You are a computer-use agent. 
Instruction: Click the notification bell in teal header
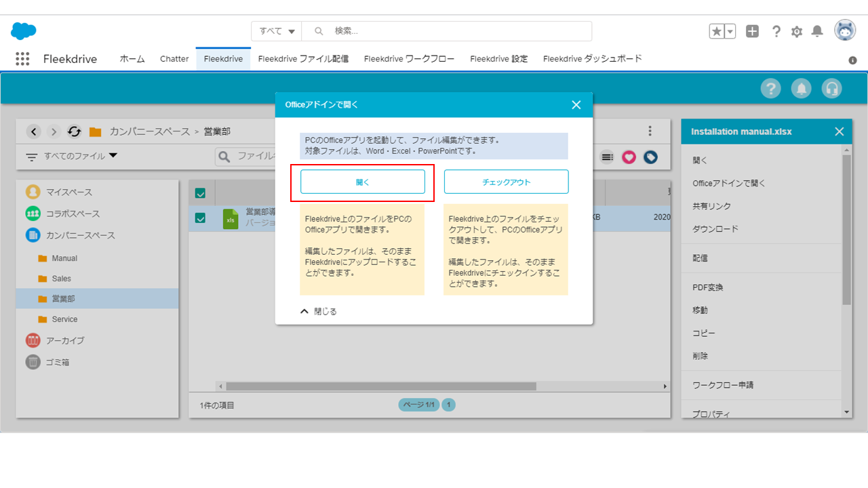coord(801,89)
